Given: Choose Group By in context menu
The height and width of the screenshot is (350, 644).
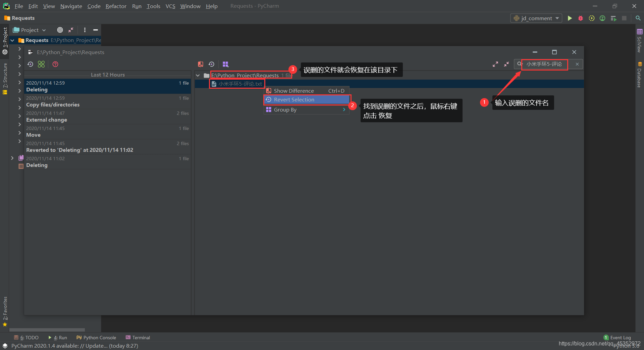Looking at the screenshot, I should coord(307,110).
